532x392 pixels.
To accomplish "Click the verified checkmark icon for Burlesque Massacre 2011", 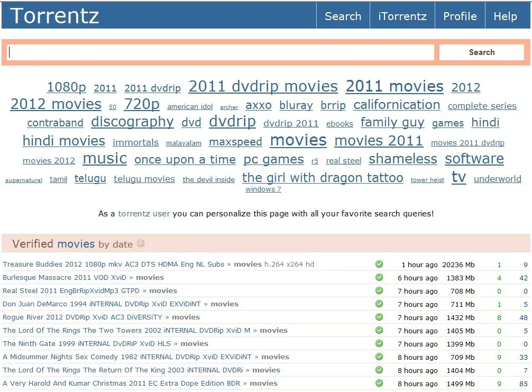I will tap(379, 277).
